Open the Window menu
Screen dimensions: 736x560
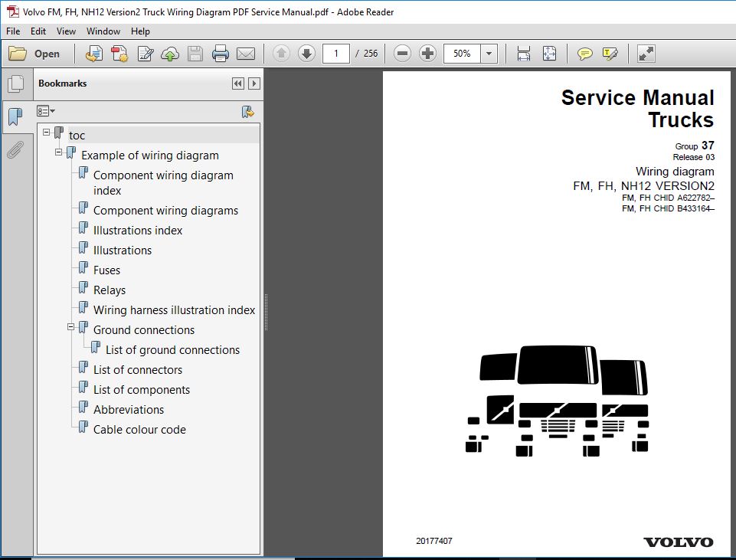(x=103, y=31)
